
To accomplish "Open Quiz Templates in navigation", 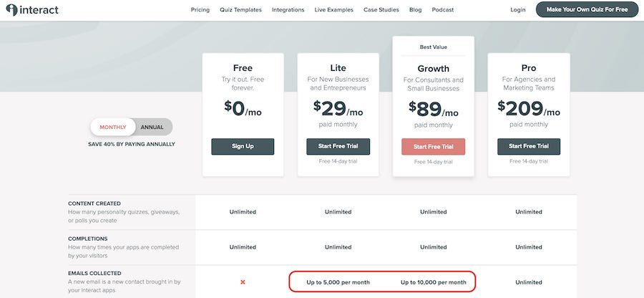I will (x=240, y=10).
